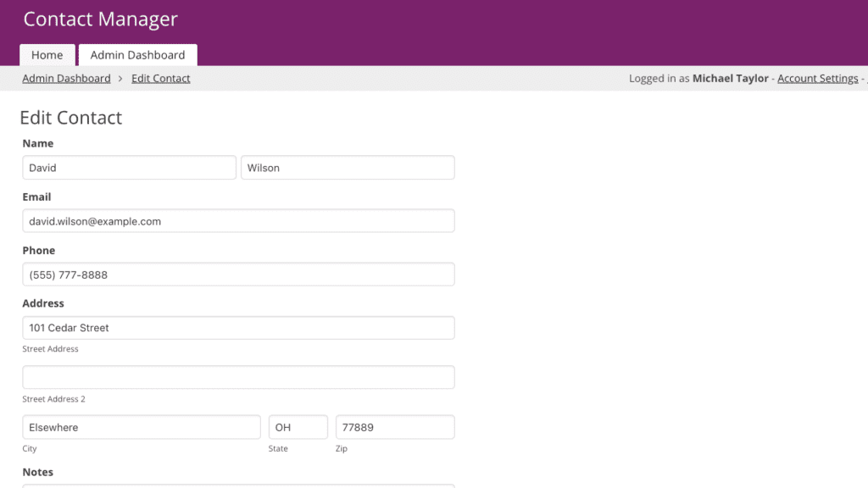Select the last name field containing Wilson

pos(348,168)
